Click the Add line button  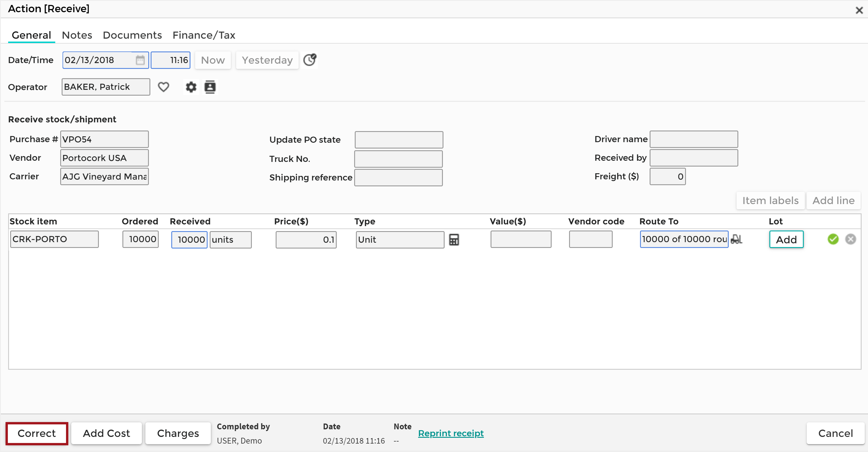[x=833, y=201]
